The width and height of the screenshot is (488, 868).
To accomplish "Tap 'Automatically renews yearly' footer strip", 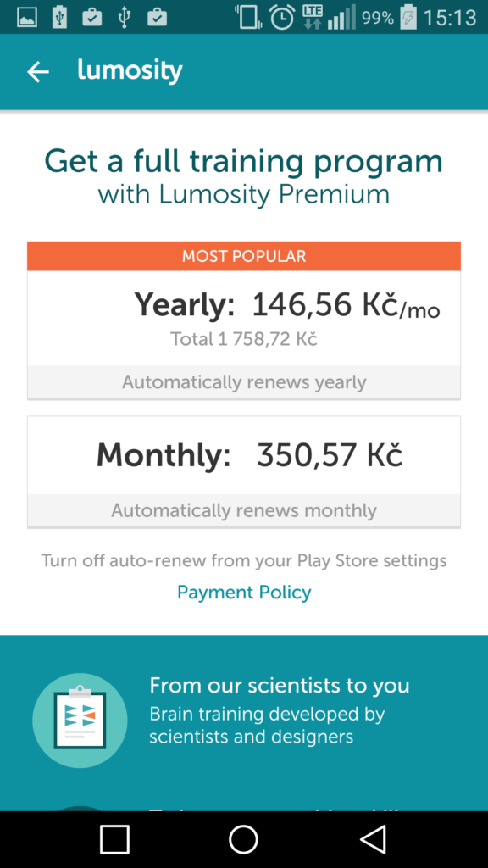I will [244, 382].
